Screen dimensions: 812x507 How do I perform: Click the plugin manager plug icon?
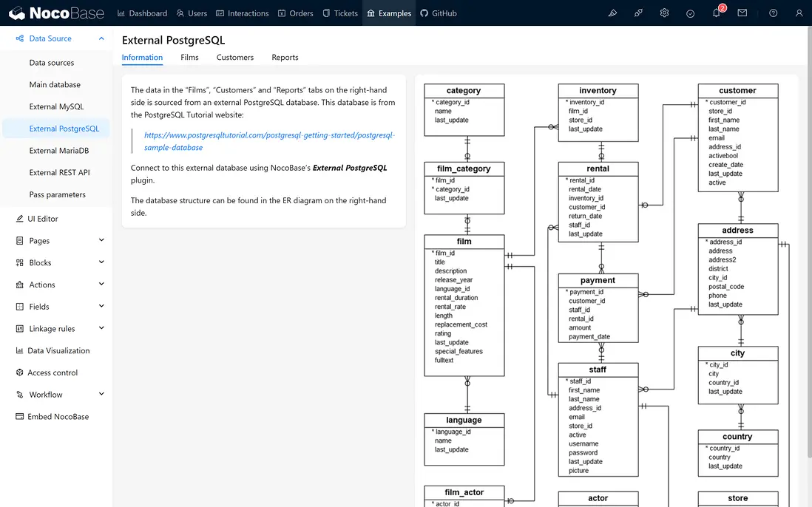tap(638, 13)
